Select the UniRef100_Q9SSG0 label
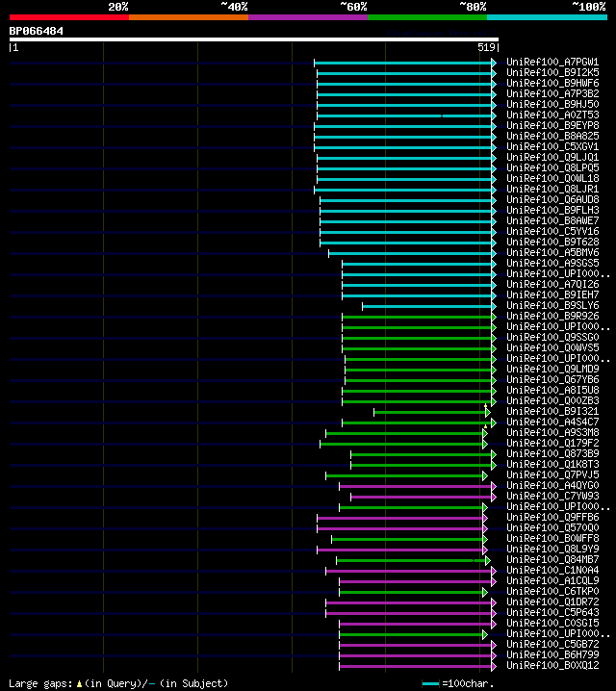 (x=552, y=337)
